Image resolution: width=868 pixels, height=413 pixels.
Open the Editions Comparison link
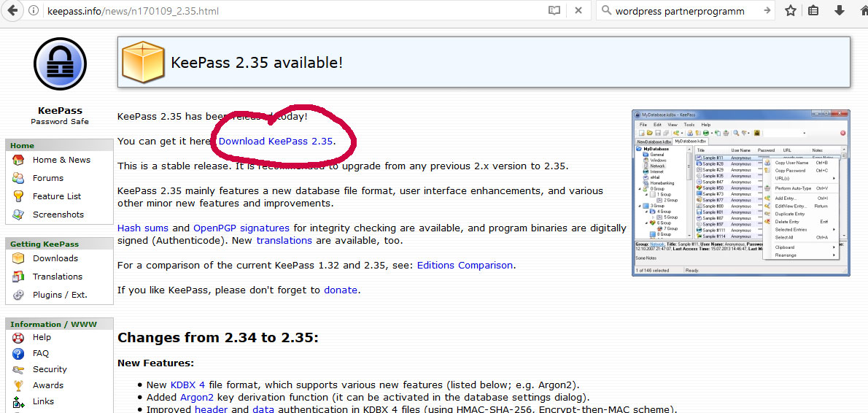pos(465,265)
